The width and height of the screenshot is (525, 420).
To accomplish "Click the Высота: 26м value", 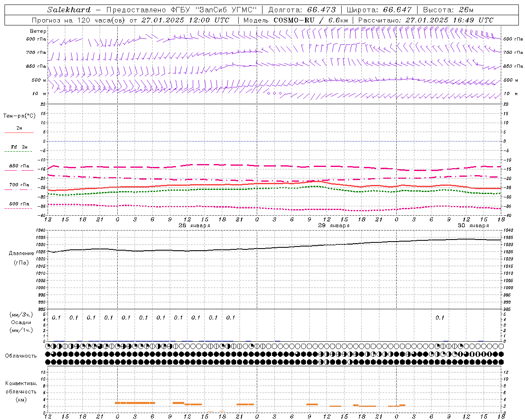I will [x=448, y=10].
